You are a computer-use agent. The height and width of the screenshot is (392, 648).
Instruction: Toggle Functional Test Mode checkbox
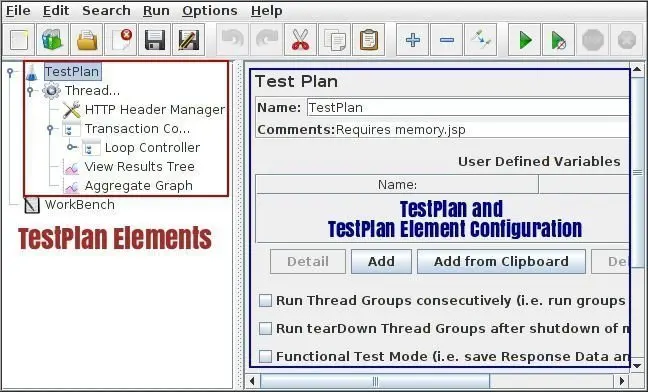point(265,356)
